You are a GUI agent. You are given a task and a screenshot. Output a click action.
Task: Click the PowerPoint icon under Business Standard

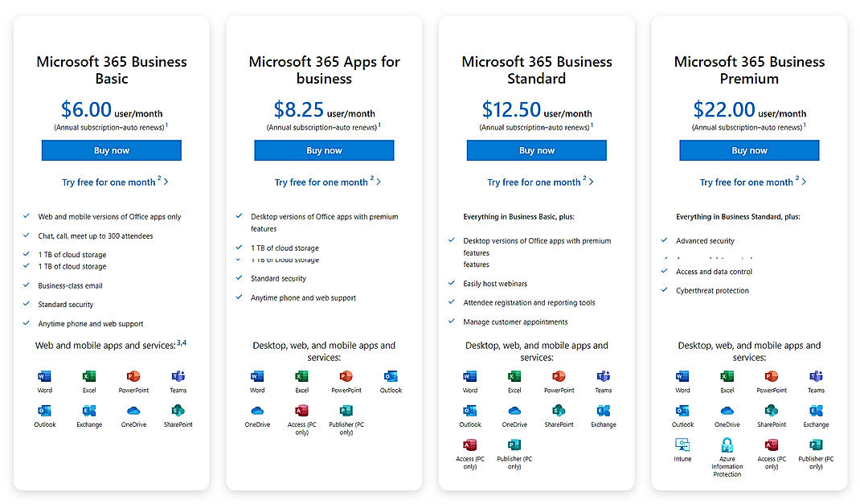[x=559, y=377]
